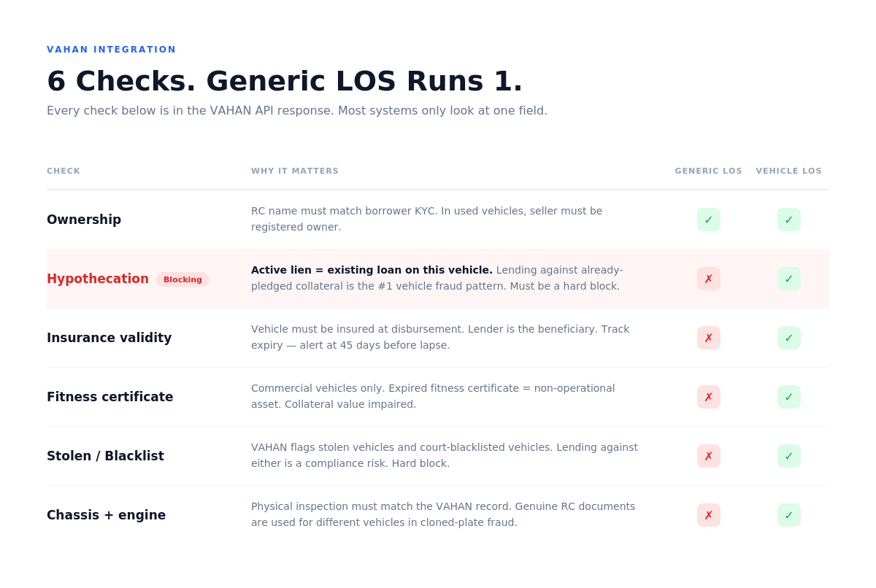This screenshot has width=876, height=588.
Task: Click the Generic LOS checkmark for Ownership
Action: 709,220
